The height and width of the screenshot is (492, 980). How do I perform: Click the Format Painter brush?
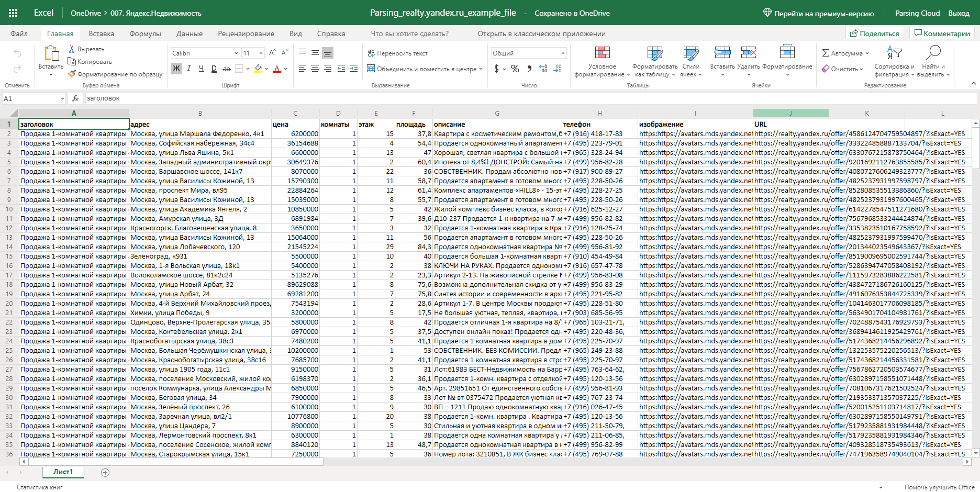pos(115,74)
